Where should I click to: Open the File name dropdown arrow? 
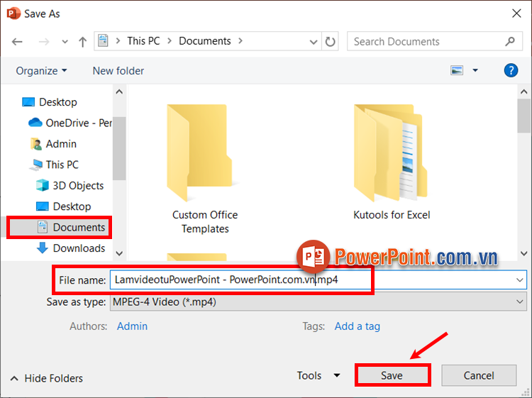(519, 280)
